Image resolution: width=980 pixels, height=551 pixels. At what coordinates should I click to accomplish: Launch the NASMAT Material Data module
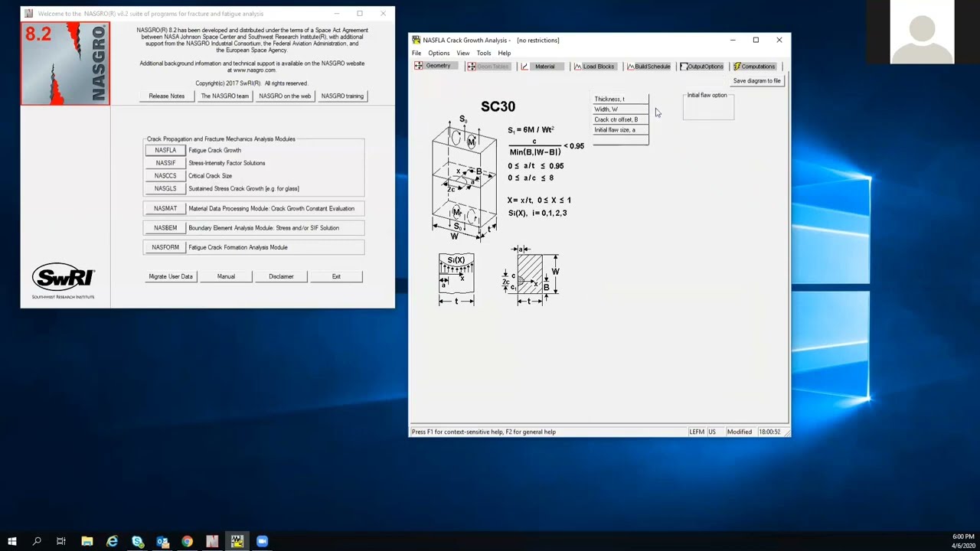click(165, 208)
